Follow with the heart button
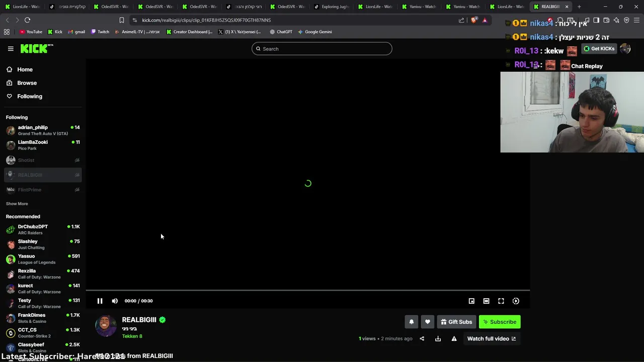This screenshot has width=644, height=362. [x=427, y=322]
